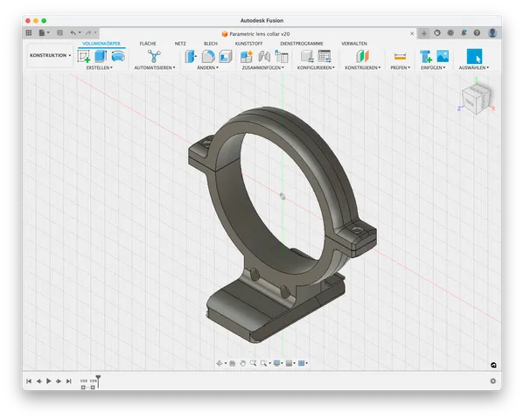The width and height of the screenshot is (524, 420).
Task: Play the design timeline
Action: (x=49, y=381)
